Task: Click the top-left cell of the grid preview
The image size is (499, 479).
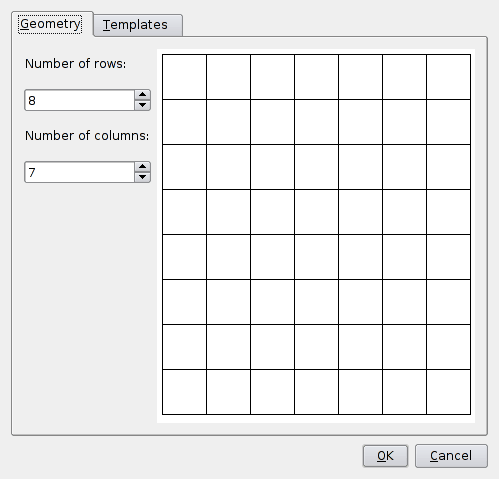Action: (184, 77)
